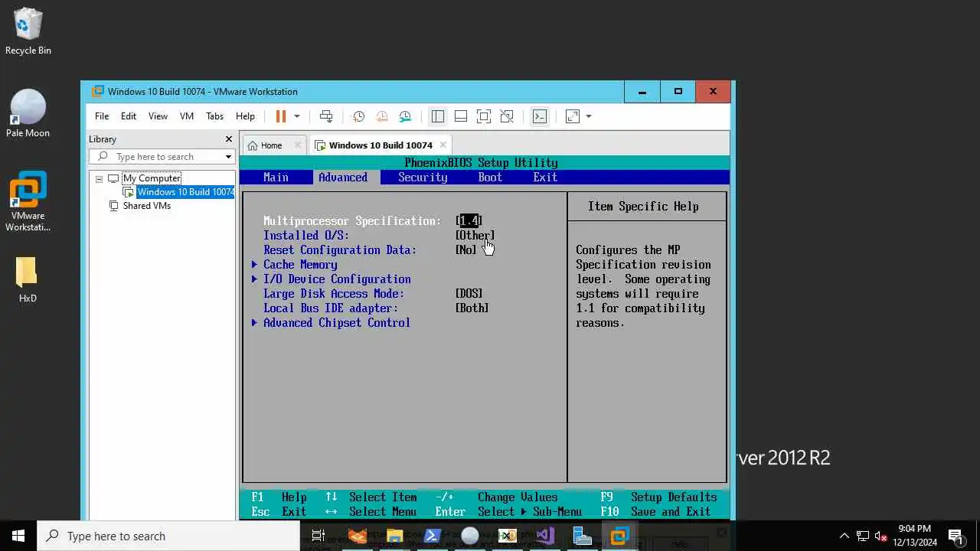Open the View menu
The width and height of the screenshot is (980, 551).
pyautogui.click(x=158, y=116)
